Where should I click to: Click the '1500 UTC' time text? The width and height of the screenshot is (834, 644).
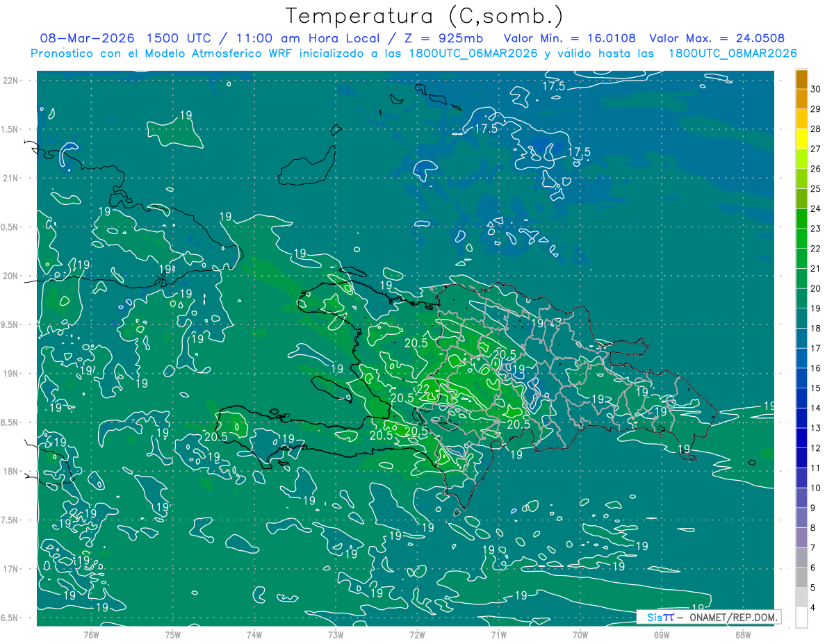click(x=177, y=38)
